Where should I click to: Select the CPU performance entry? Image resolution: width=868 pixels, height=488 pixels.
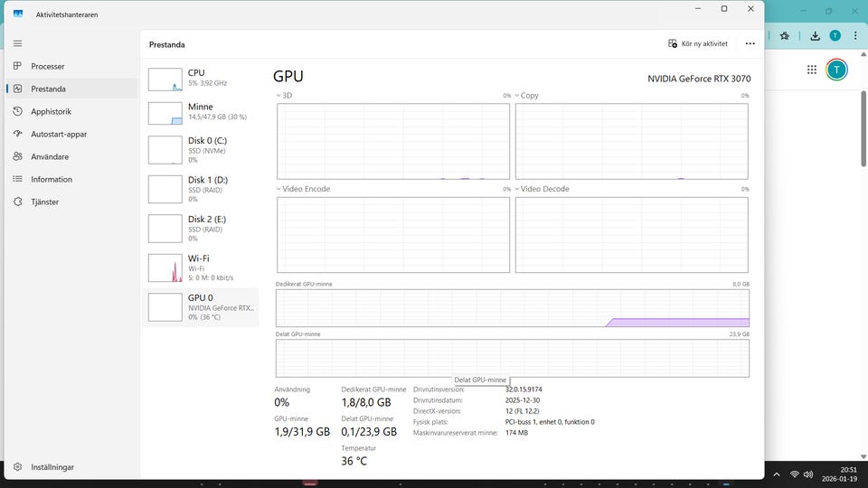pyautogui.click(x=201, y=78)
